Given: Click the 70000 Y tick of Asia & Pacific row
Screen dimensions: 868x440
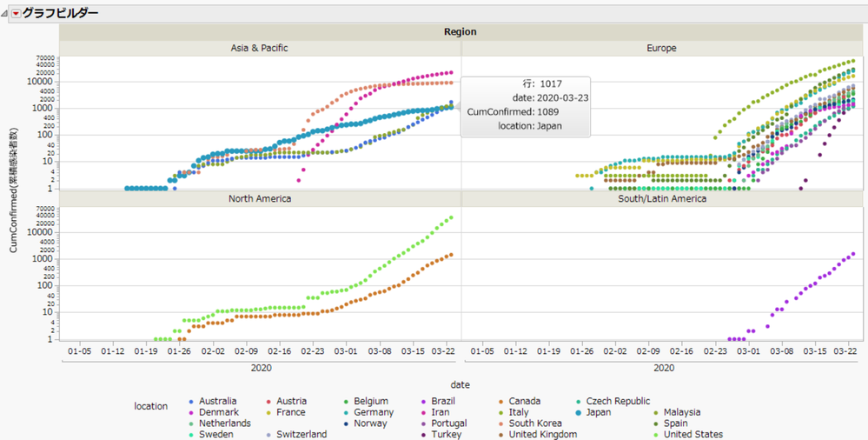Looking at the screenshot, I should point(45,58).
